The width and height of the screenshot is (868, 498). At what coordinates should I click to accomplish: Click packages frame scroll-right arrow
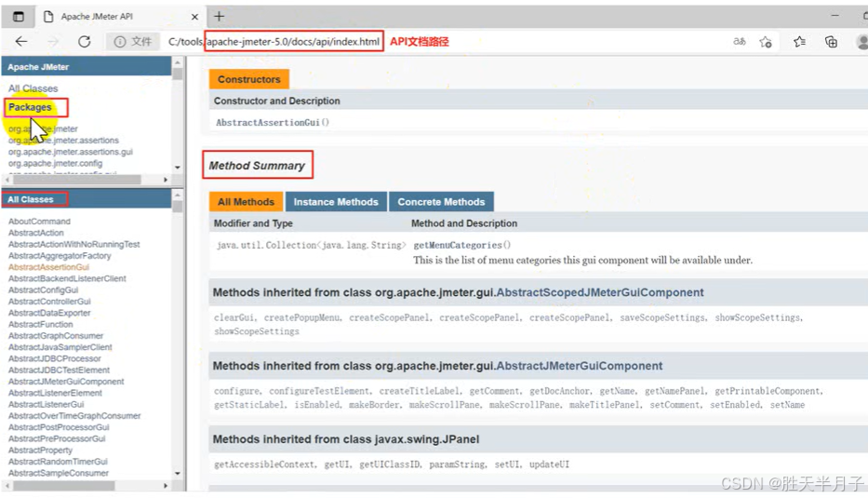coord(166,180)
